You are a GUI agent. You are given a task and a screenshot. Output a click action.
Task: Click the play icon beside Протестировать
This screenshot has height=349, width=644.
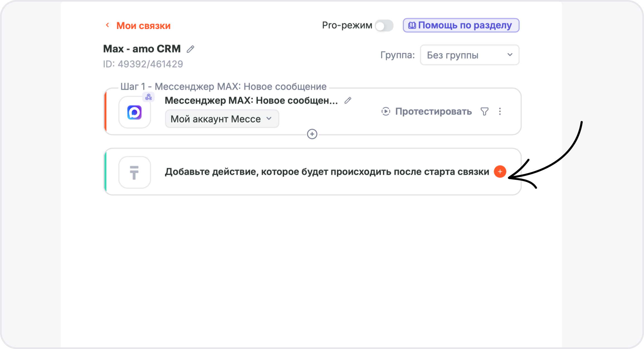[x=386, y=111]
